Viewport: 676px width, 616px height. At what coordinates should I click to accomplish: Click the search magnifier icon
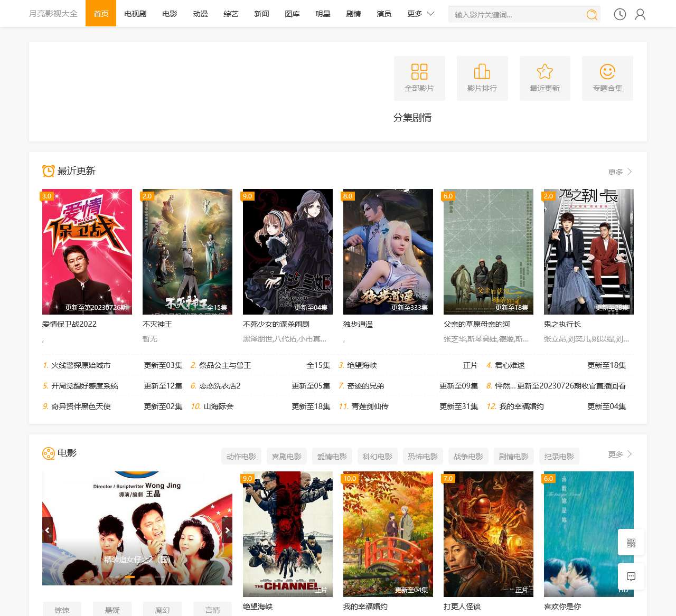coord(592,15)
